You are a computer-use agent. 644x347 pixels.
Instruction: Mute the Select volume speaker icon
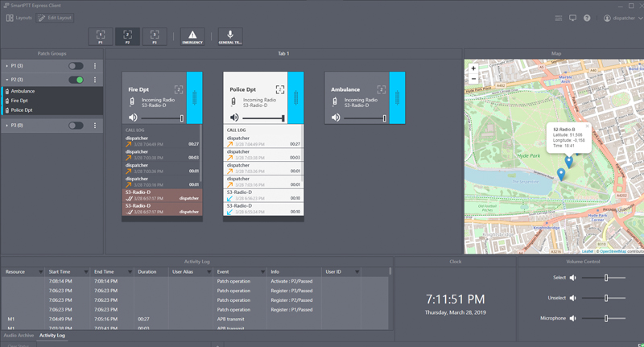(x=573, y=278)
